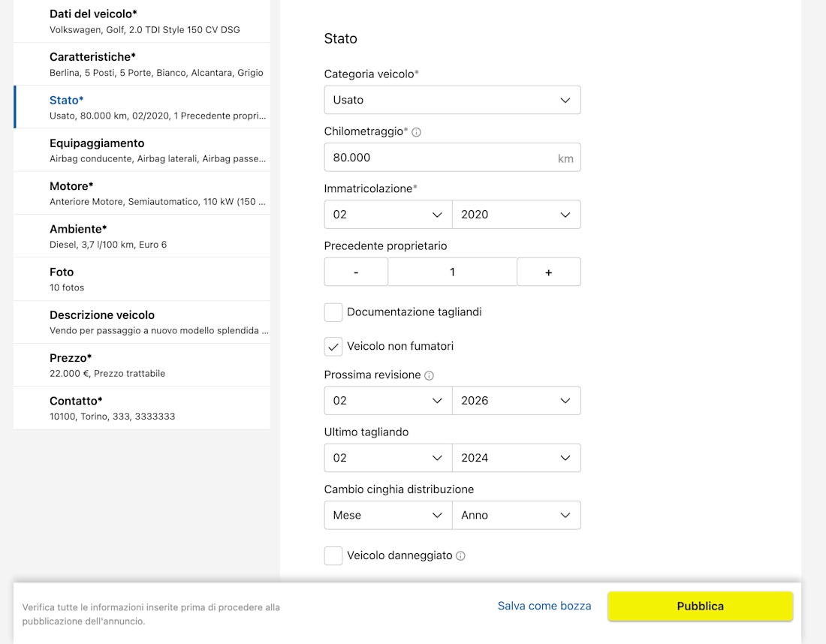Open Ultimo tagliando month dropdown
This screenshot has height=644, width=826.
point(387,458)
